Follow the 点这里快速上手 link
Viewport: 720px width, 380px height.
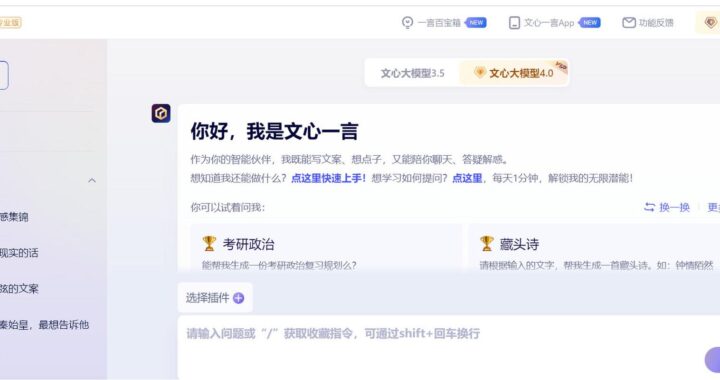[328, 178]
